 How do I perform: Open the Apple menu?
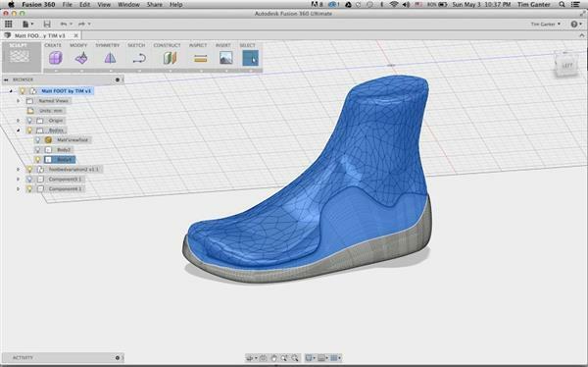point(11,5)
